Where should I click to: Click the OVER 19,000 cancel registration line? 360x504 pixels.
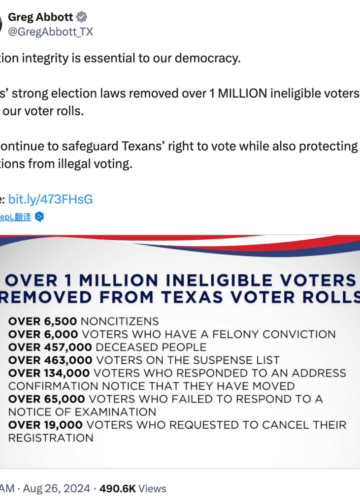[x=177, y=431]
